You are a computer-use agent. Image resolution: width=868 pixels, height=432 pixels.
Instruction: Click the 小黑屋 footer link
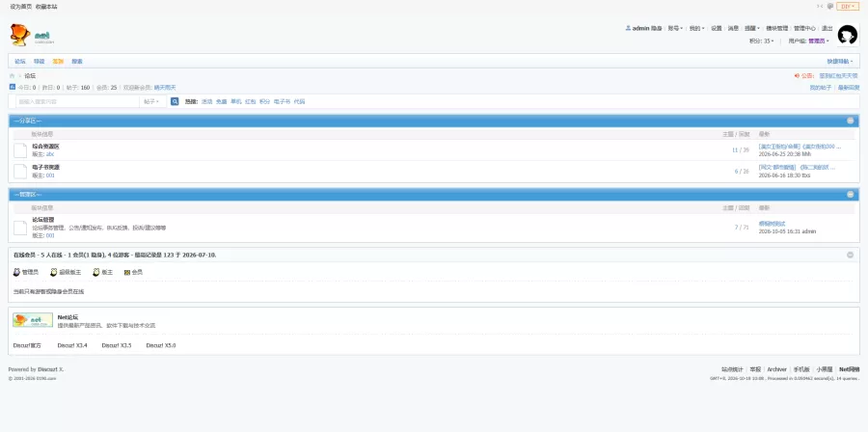click(x=825, y=369)
